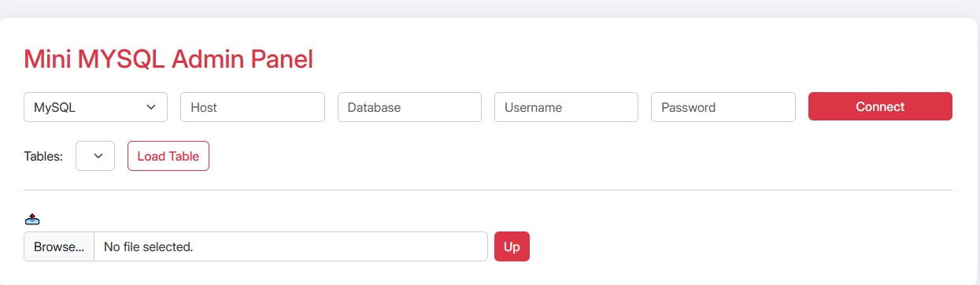Viewport: 980px width, 285px height.
Task: Click the gray page background above the panel
Action: click(490, 8)
